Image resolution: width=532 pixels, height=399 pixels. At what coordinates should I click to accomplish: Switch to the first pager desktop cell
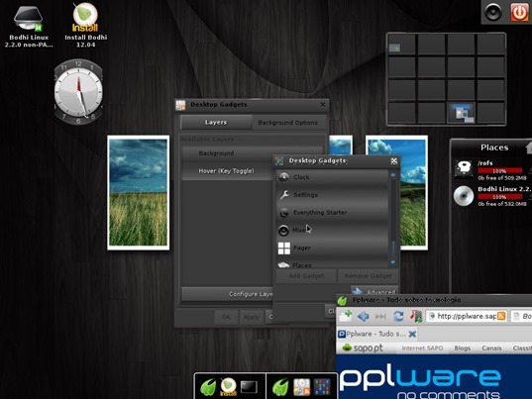click(x=401, y=45)
